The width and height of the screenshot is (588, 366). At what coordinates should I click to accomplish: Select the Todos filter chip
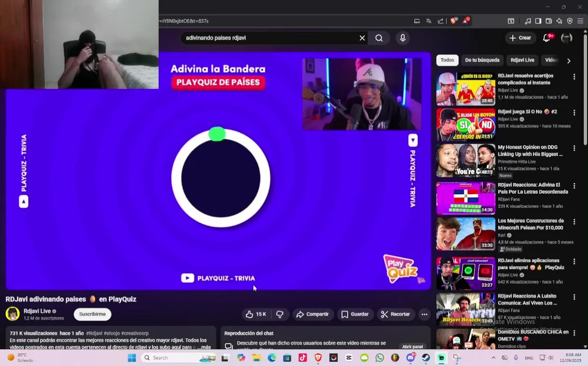click(x=447, y=60)
